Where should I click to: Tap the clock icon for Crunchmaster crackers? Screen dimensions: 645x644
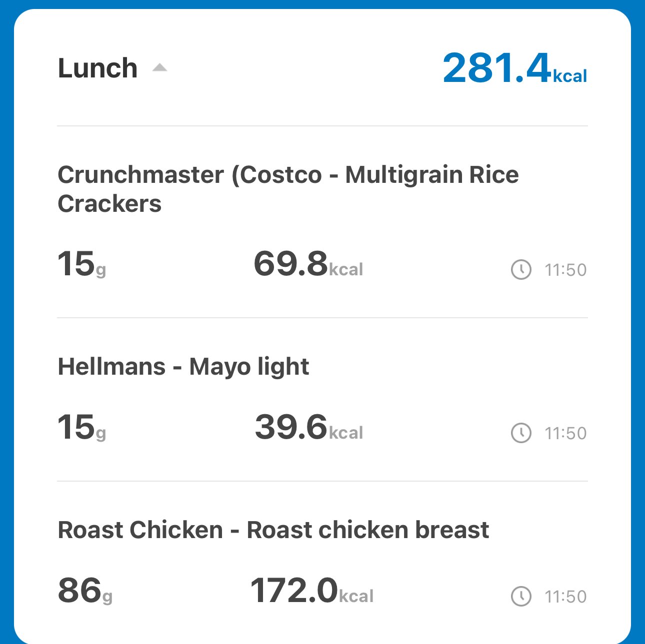coord(521,270)
